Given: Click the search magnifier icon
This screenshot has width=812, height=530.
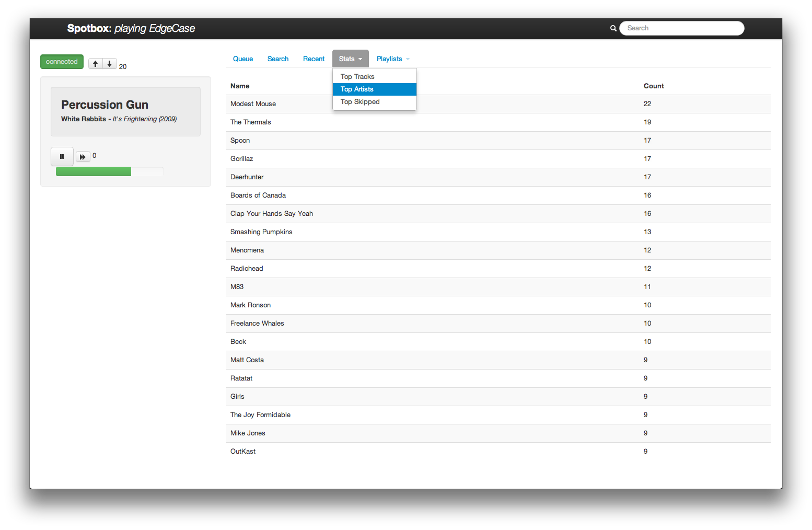Looking at the screenshot, I should coord(613,28).
